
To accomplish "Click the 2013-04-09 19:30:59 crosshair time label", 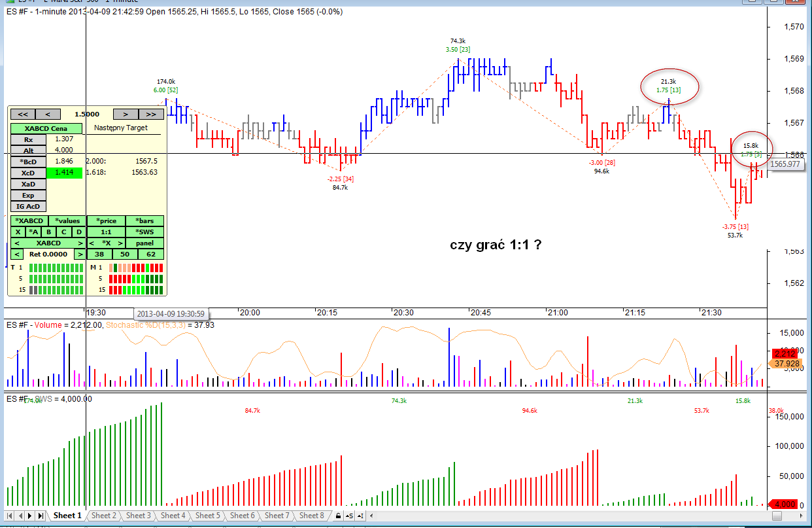I will tap(172, 314).
